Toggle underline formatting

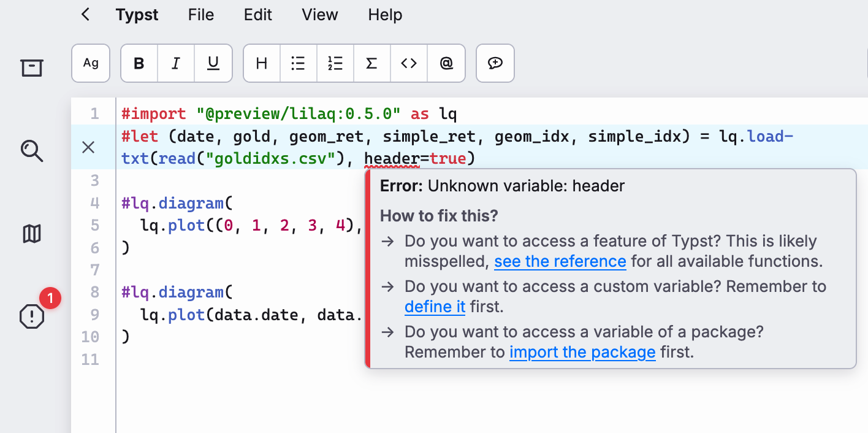[213, 63]
